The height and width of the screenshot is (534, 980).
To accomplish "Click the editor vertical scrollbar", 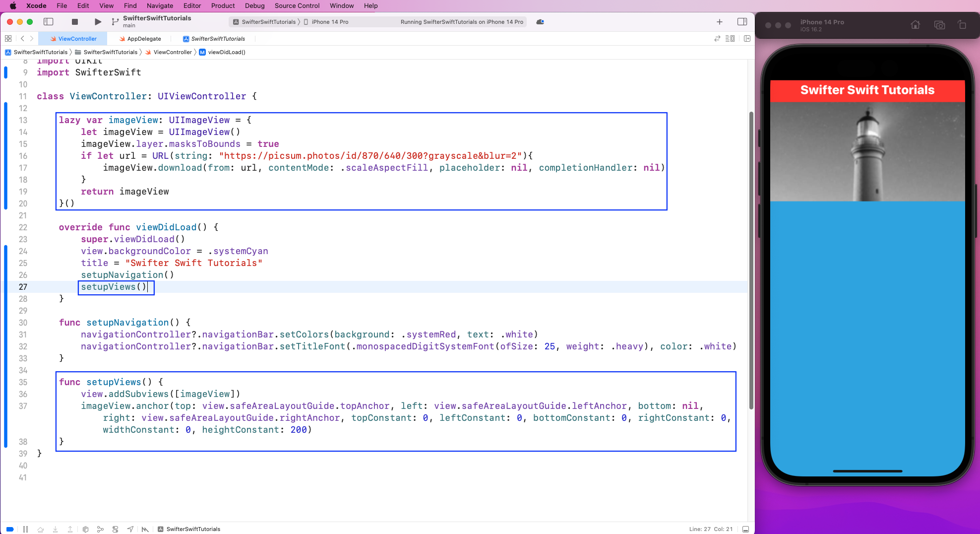I will click(751, 261).
